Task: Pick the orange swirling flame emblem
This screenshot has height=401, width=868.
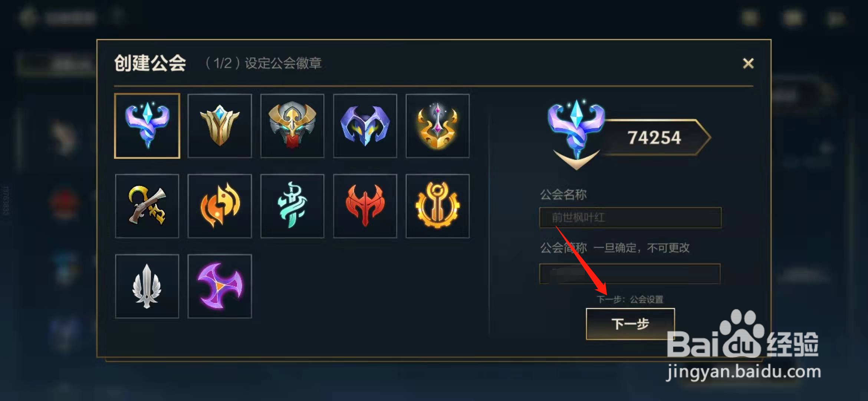Action: (x=220, y=206)
